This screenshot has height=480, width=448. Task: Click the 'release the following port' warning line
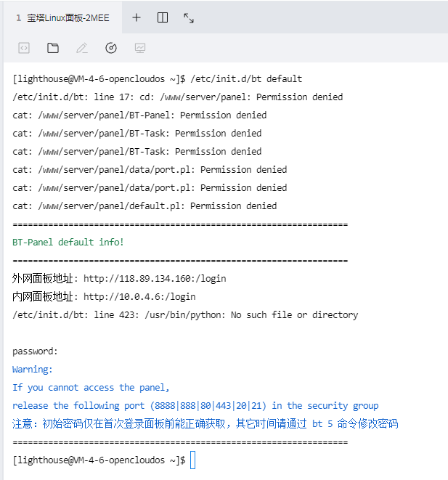pos(195,406)
